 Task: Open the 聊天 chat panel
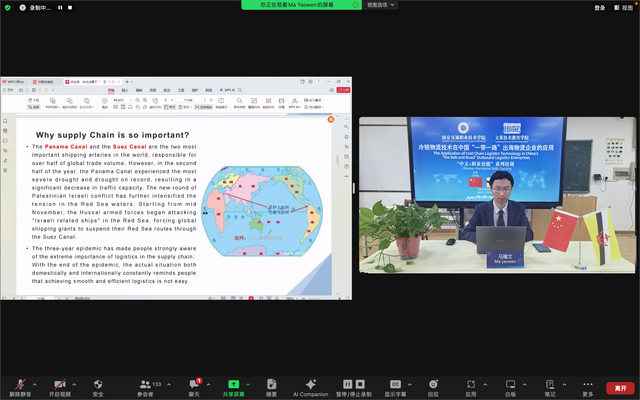[x=195, y=386]
